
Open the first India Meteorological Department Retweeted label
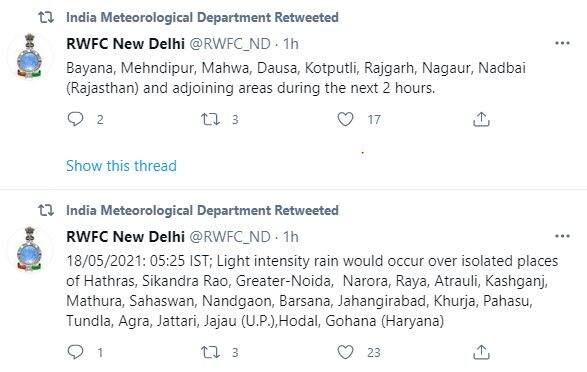pyautogui.click(x=202, y=17)
